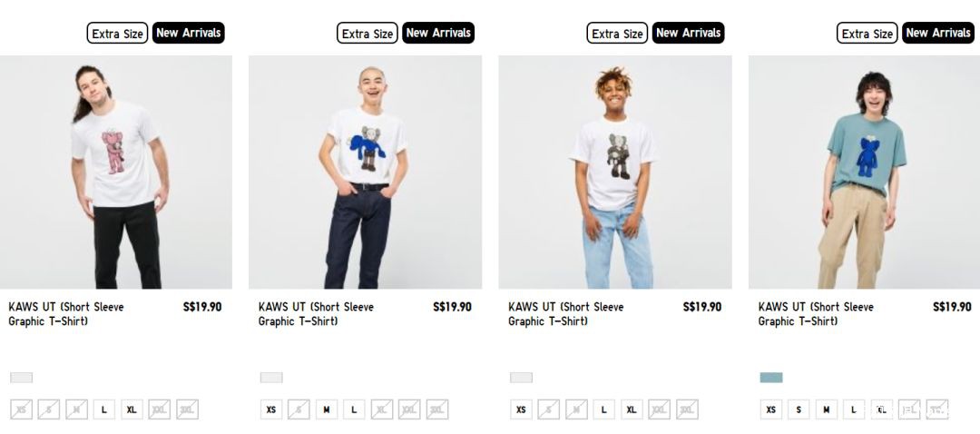Select the teal color swatch
The height and width of the screenshot is (434, 980).
pos(770,377)
